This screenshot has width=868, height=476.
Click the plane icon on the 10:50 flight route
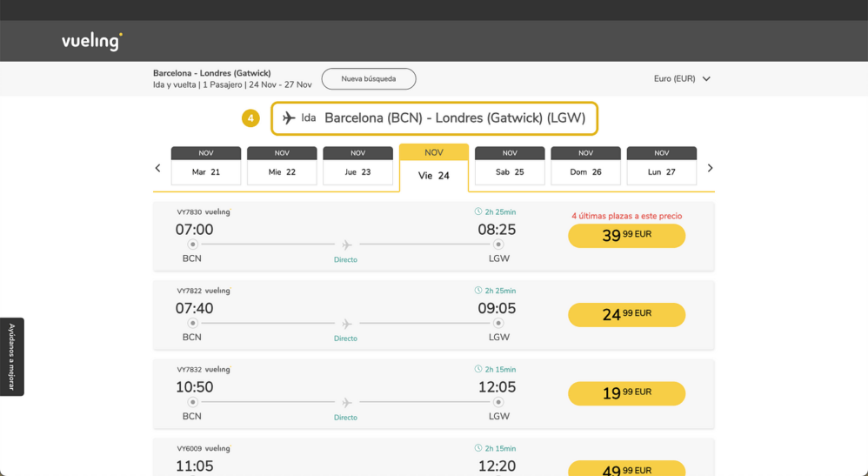coord(346,402)
